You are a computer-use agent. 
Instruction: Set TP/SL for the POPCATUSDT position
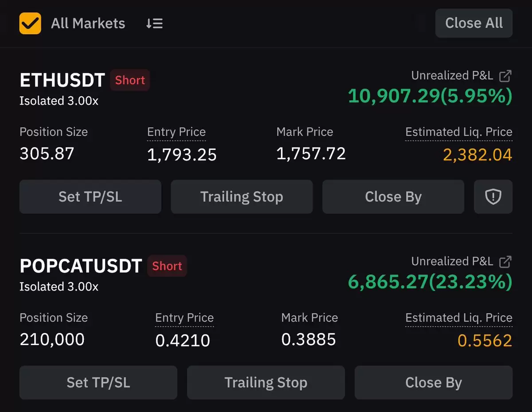(x=98, y=382)
